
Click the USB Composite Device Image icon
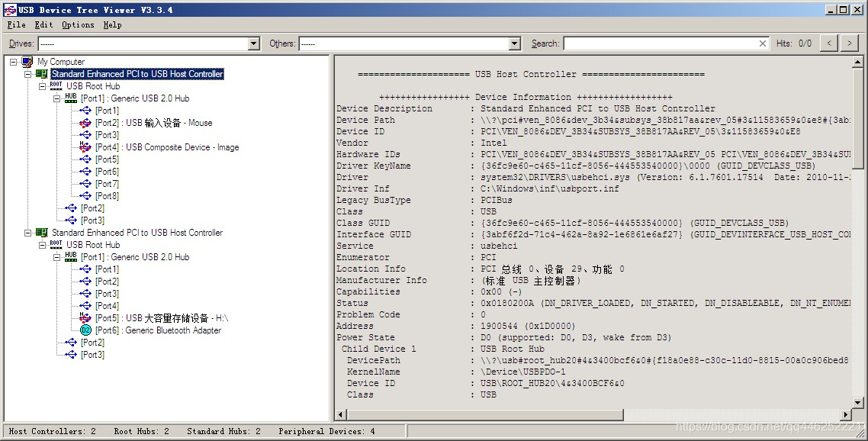[x=85, y=147]
